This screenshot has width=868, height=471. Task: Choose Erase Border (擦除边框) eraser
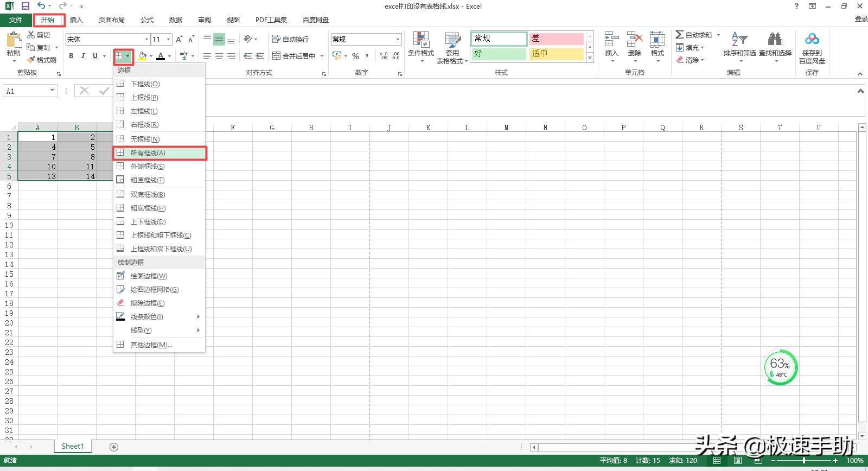pos(159,303)
